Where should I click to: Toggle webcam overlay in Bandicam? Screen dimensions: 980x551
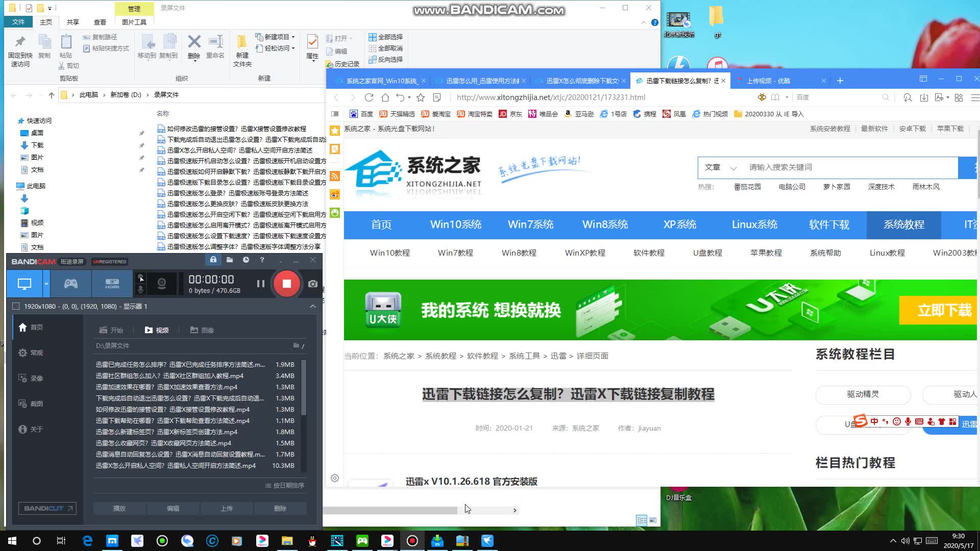[162, 284]
